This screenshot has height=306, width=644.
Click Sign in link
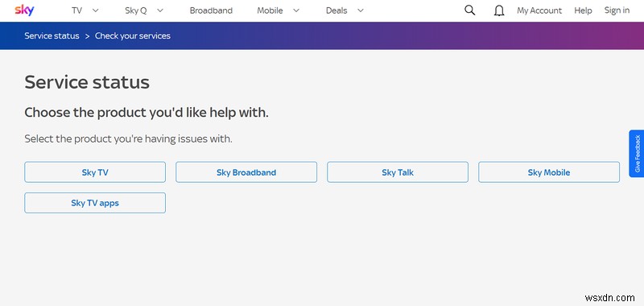617,10
